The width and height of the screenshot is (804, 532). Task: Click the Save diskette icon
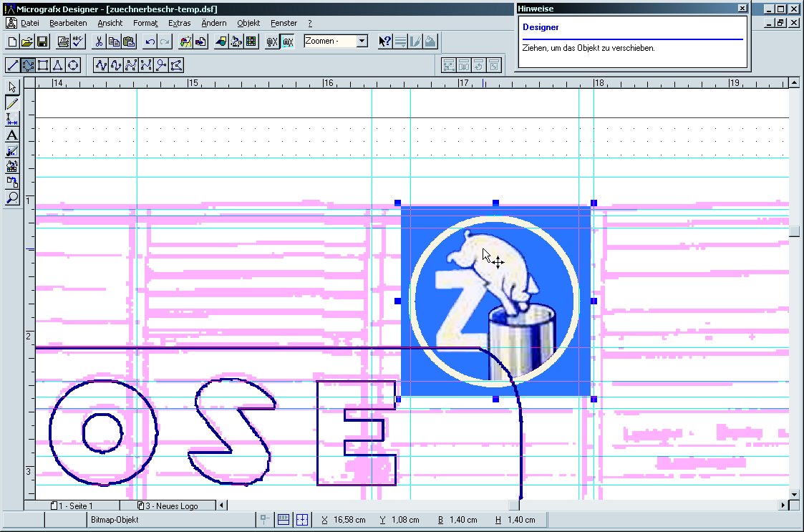click(x=42, y=42)
